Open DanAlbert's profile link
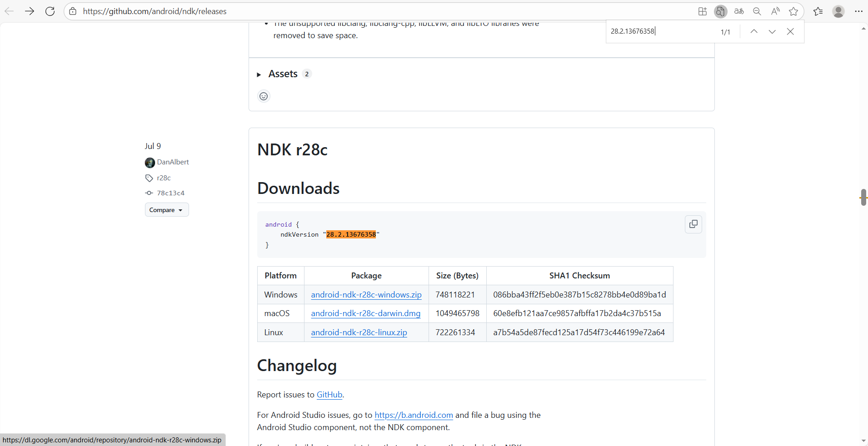This screenshot has width=868, height=446. pyautogui.click(x=173, y=162)
